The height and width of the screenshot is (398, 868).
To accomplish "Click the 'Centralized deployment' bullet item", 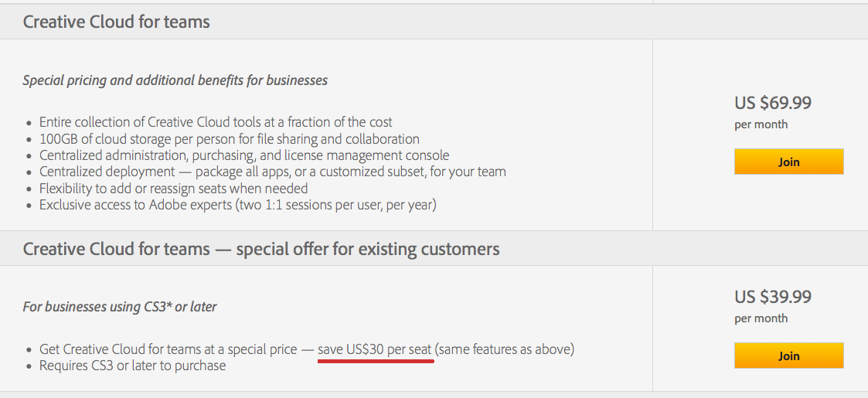I will tap(272, 172).
